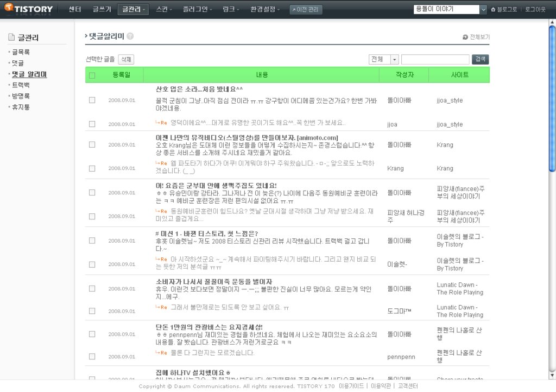Viewport: 556px width, 392px height.
Task: Click the 사이트 column header
Action: tap(459, 75)
